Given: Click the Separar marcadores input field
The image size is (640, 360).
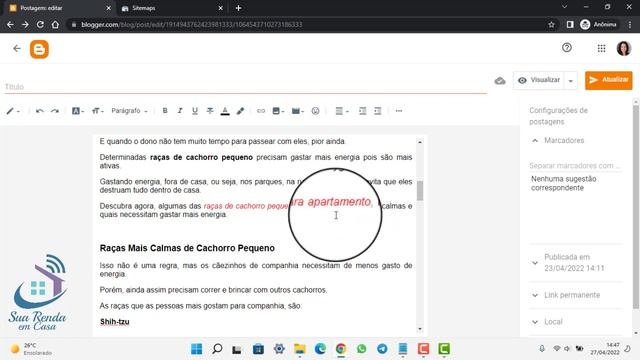Looking at the screenshot, I should coord(575,165).
